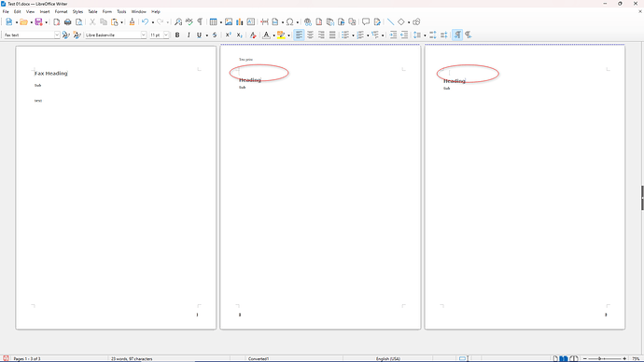Click the New document icon

(8, 22)
